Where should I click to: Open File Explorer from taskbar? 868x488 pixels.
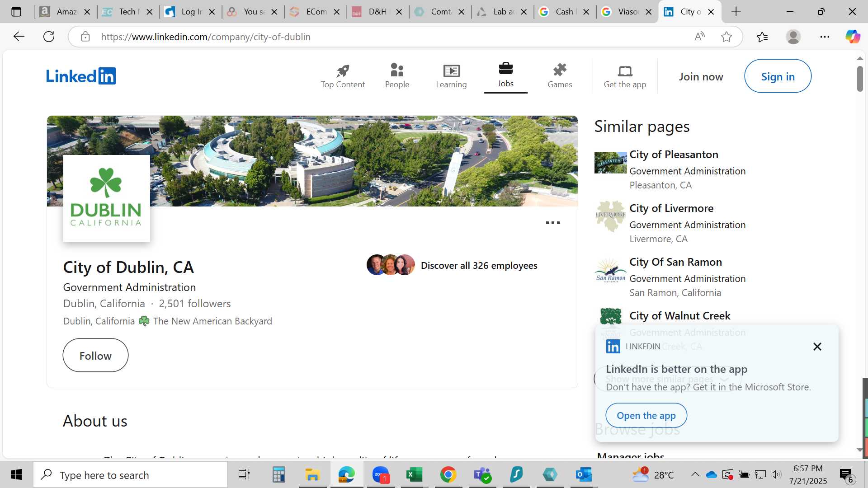click(312, 475)
